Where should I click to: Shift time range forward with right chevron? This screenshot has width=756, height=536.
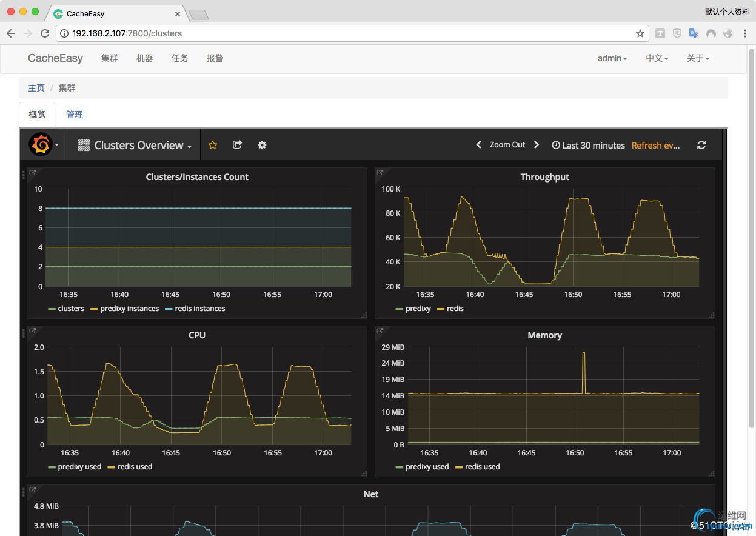tap(536, 145)
